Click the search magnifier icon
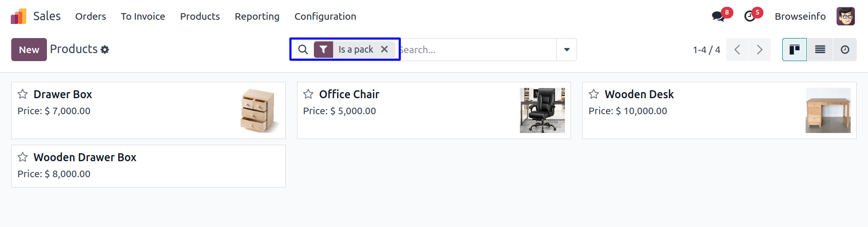The image size is (868, 227). pos(303,49)
